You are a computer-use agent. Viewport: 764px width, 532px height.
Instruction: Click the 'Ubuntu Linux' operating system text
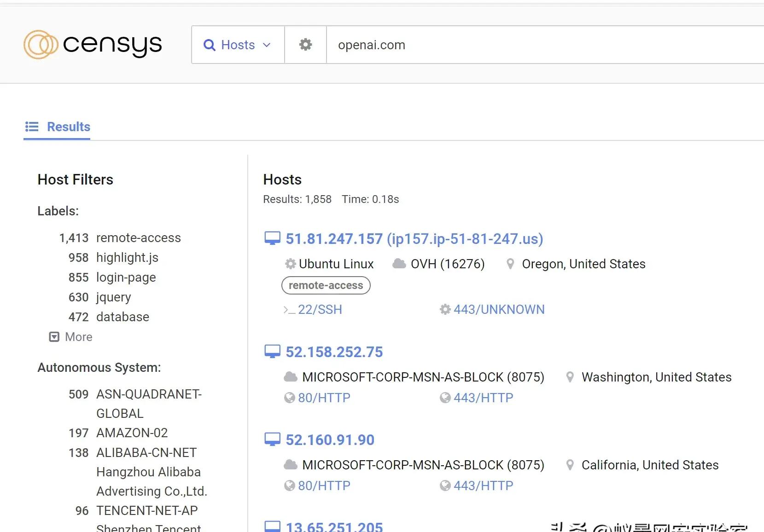(336, 264)
